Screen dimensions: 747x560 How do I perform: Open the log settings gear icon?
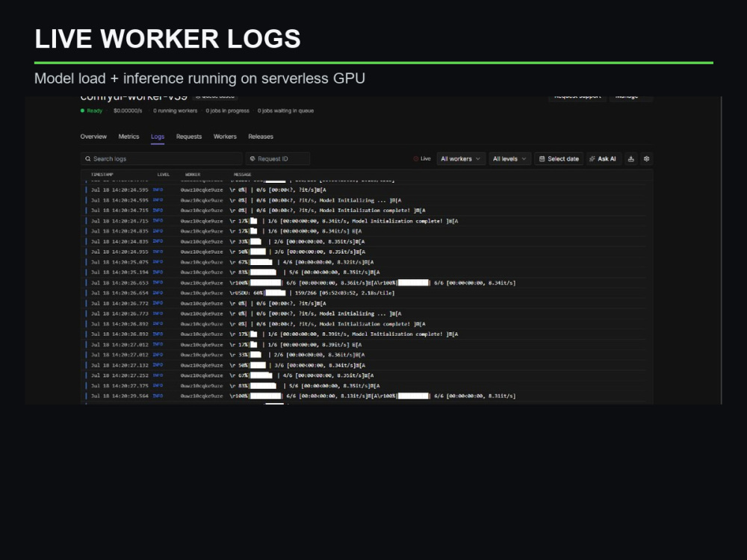(x=646, y=159)
